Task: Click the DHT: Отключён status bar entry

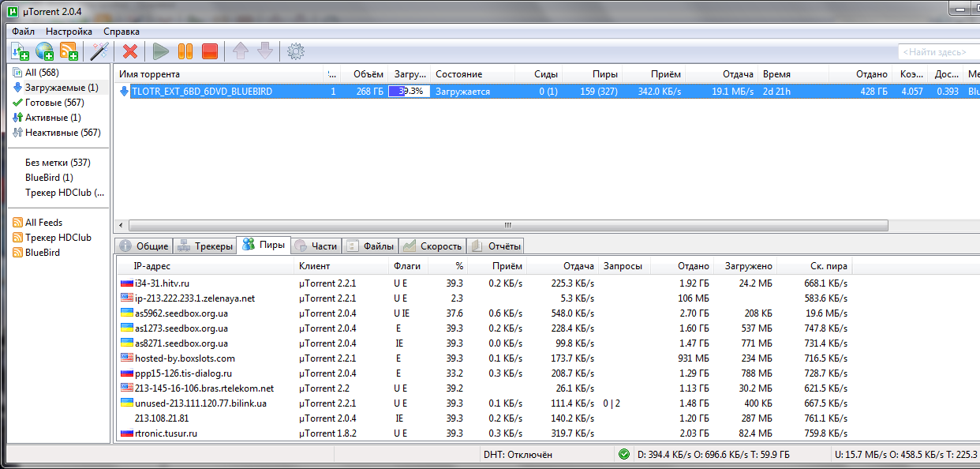Action: pos(518,455)
